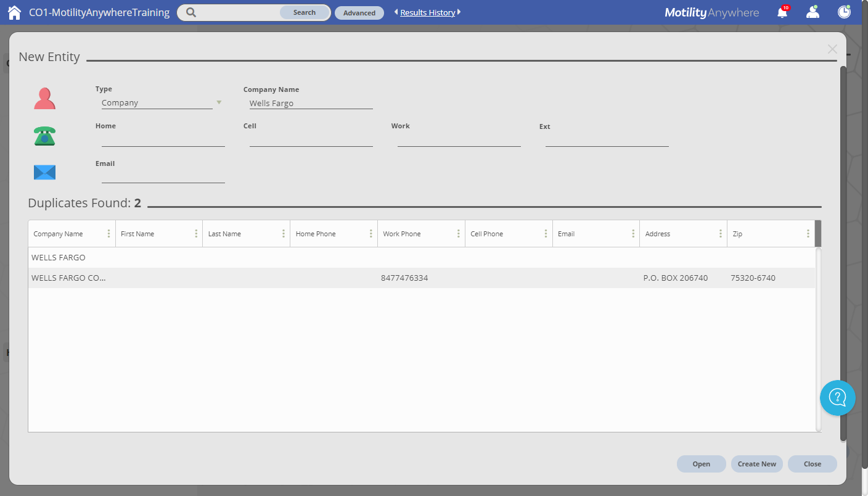
Task: Open the Results History link
Action: (x=428, y=12)
